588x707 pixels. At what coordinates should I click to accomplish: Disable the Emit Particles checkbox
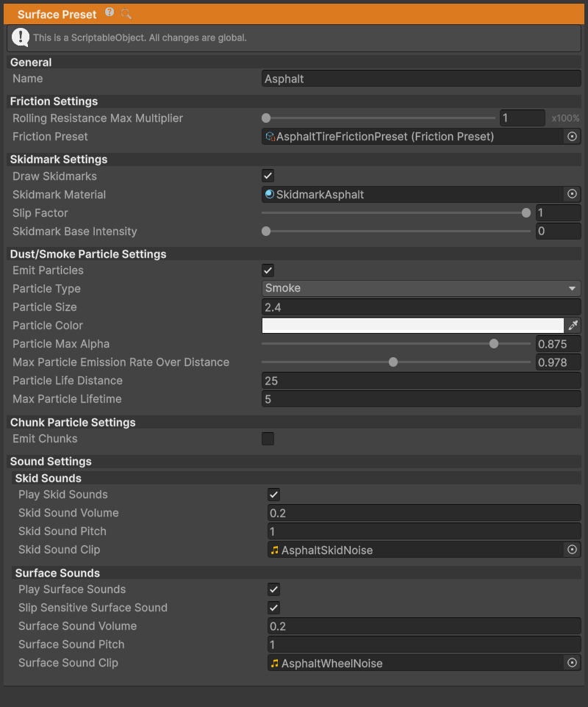tap(268, 270)
